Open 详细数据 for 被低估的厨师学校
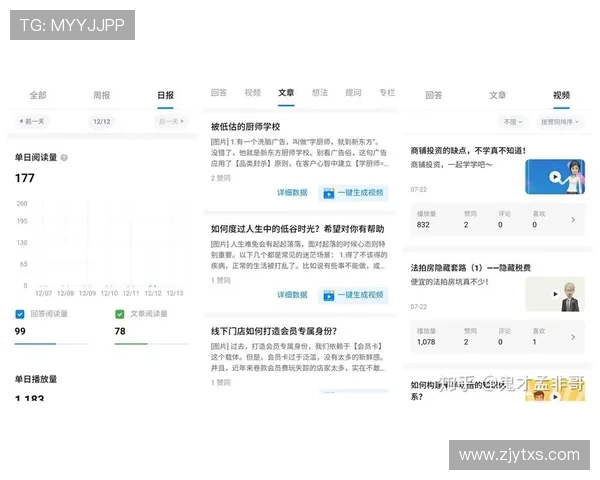This screenshot has width=600, height=480. tap(292, 193)
